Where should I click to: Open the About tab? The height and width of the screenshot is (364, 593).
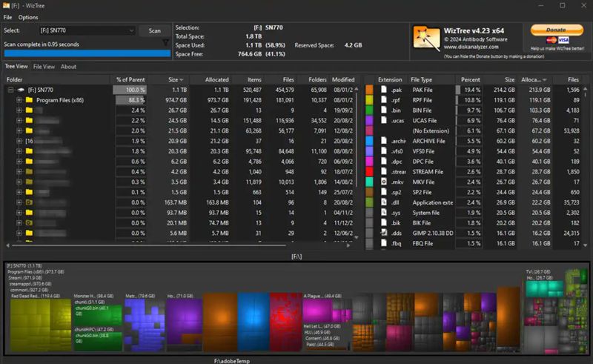pos(68,67)
